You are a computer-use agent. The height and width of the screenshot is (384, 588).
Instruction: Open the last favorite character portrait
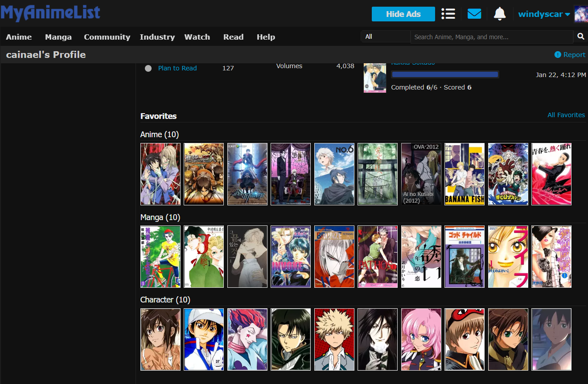tap(551, 339)
